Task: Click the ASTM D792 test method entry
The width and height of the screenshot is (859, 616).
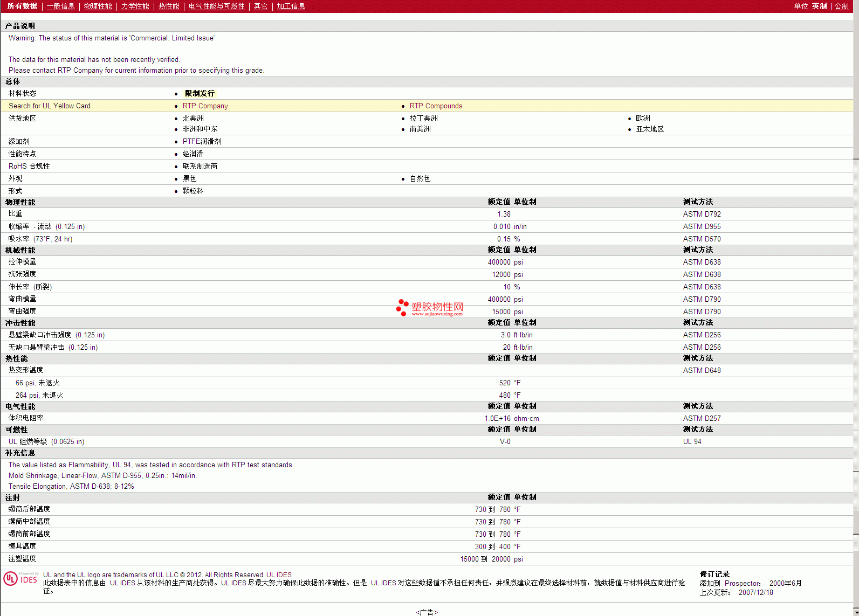Action: [702, 214]
